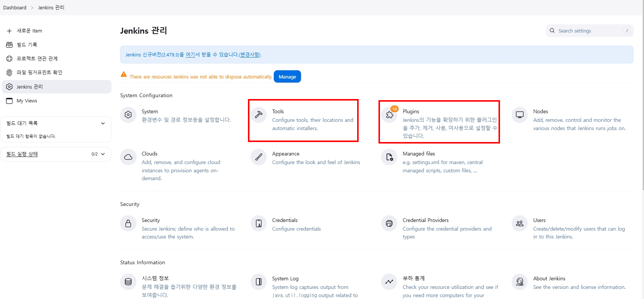Image resolution: width=644 pixels, height=299 pixels.
Task: Click the Security padlock icon
Action: pos(128,224)
